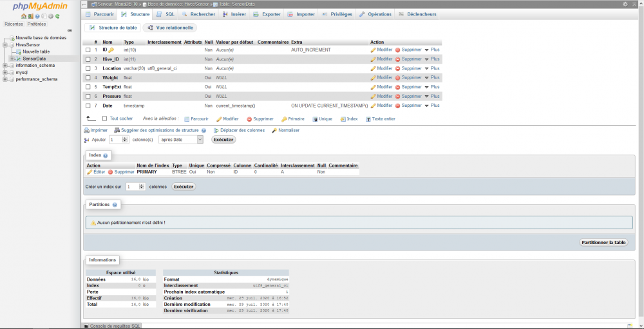Click the index column count input field
Image resolution: width=644 pixels, height=329 pixels.
click(133, 187)
